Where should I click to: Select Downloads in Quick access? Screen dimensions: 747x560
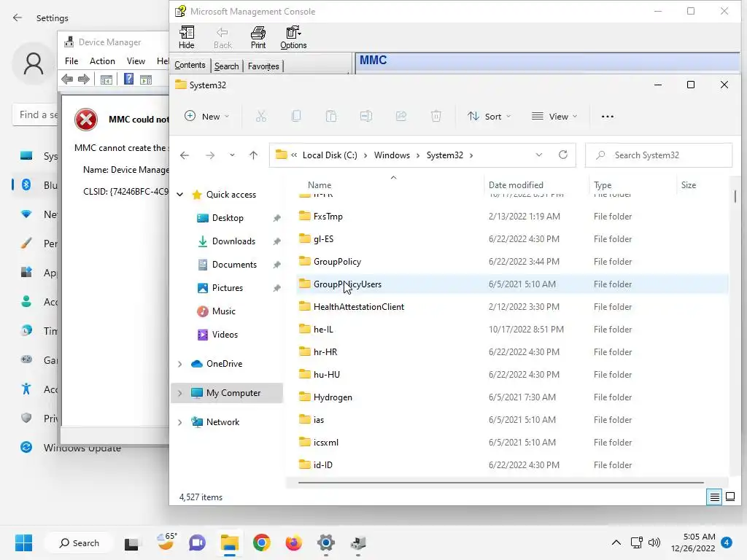(233, 241)
